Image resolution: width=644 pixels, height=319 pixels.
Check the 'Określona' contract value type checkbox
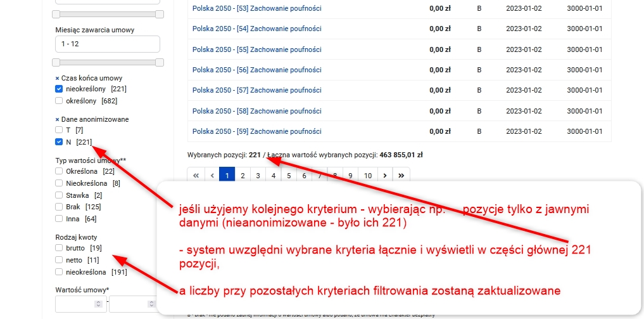[x=59, y=171]
